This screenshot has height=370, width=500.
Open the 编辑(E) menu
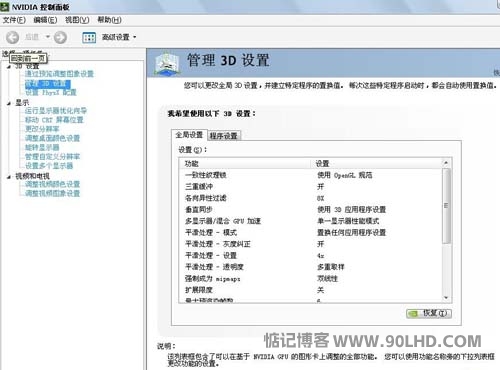click(x=45, y=20)
